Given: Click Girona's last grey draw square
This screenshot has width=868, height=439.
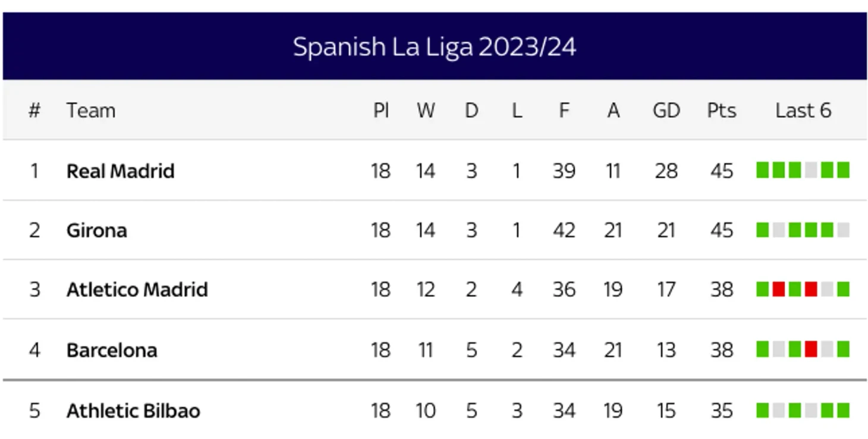Looking at the screenshot, I should pyautogui.click(x=843, y=230).
